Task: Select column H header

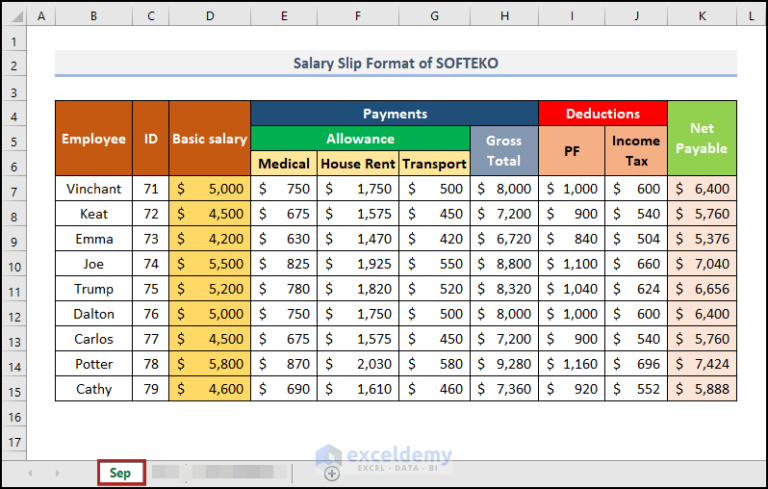Action: click(x=504, y=16)
